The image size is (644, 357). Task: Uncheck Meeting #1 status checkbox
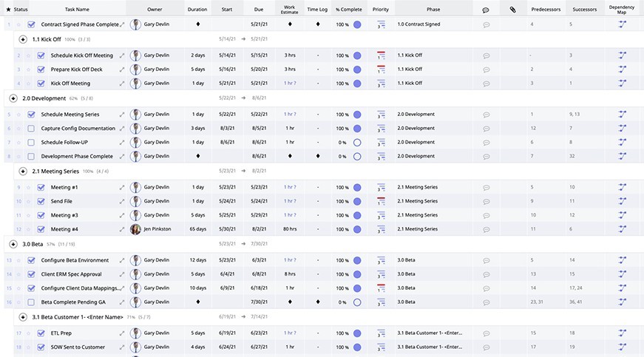[x=41, y=188]
